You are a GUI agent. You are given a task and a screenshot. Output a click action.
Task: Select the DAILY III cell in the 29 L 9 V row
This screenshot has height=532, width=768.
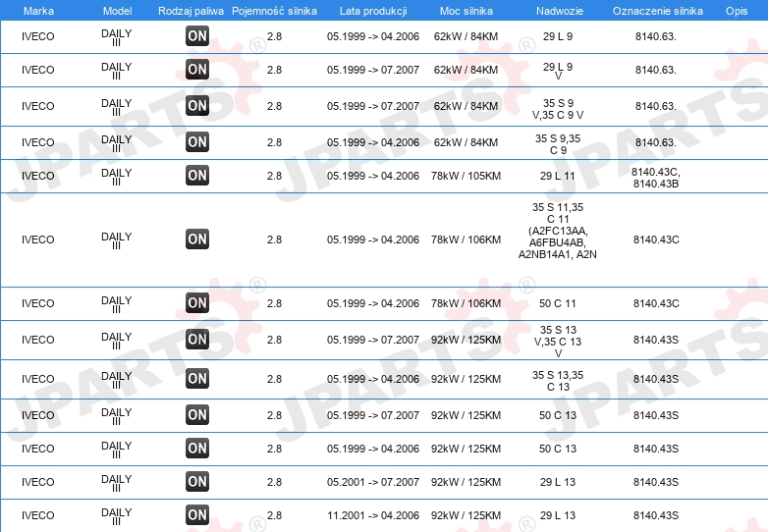(117, 71)
